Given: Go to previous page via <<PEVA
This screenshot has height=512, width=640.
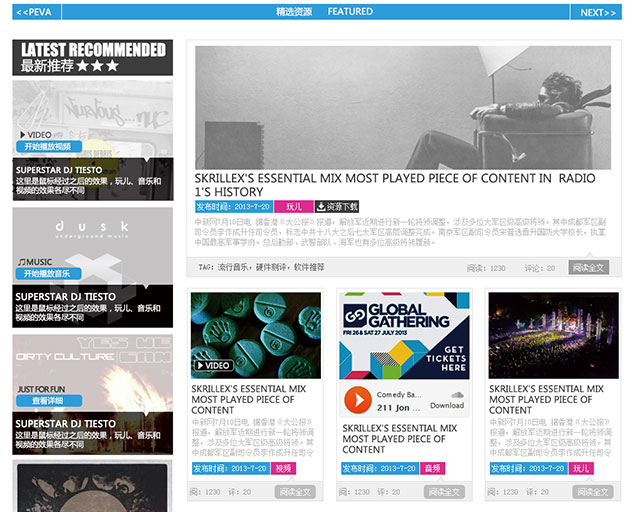Looking at the screenshot, I should [x=36, y=12].
